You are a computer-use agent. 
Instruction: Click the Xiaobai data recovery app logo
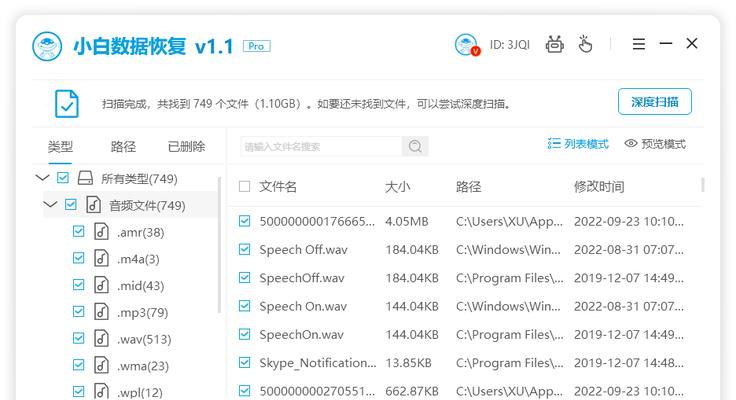pyautogui.click(x=47, y=46)
